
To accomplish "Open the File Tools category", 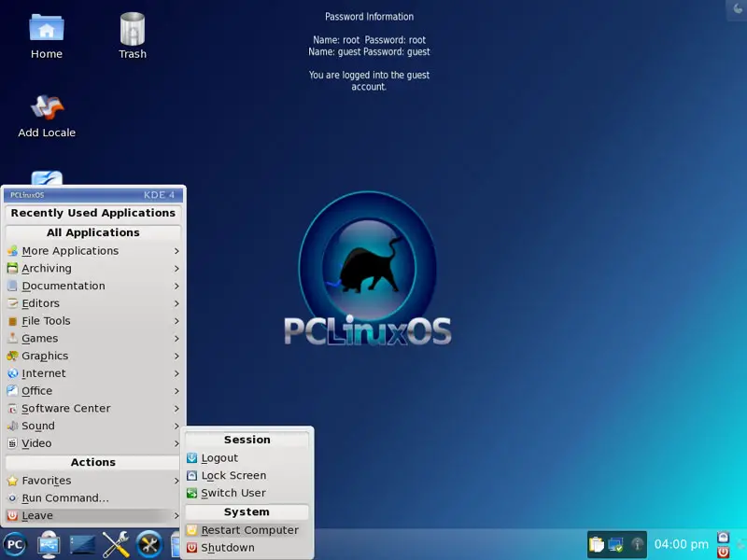I will [93, 321].
